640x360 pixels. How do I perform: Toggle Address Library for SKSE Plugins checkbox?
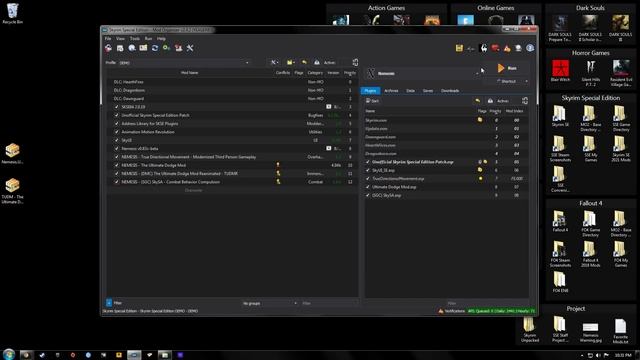coord(116,124)
